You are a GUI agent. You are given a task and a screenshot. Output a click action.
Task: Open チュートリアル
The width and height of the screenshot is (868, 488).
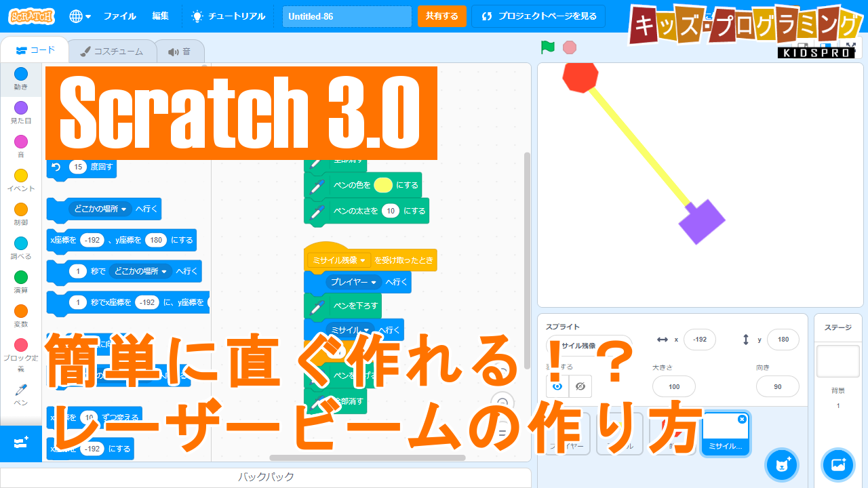(229, 16)
